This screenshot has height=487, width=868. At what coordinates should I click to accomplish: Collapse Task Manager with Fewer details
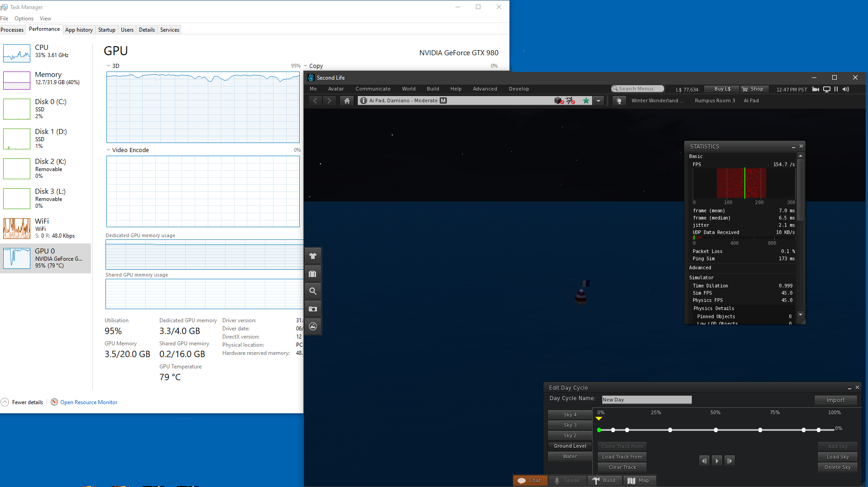pyautogui.click(x=22, y=402)
